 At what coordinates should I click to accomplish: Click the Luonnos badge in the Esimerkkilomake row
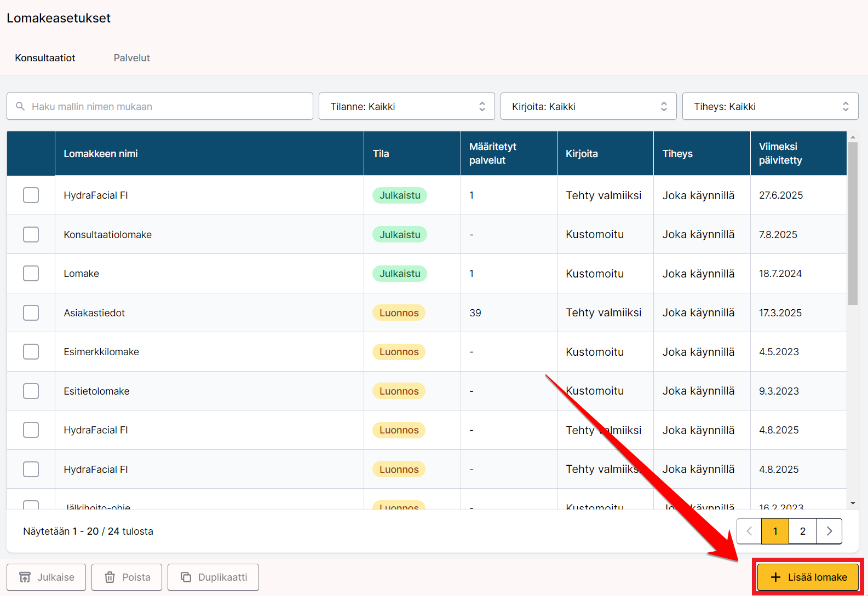pos(399,352)
